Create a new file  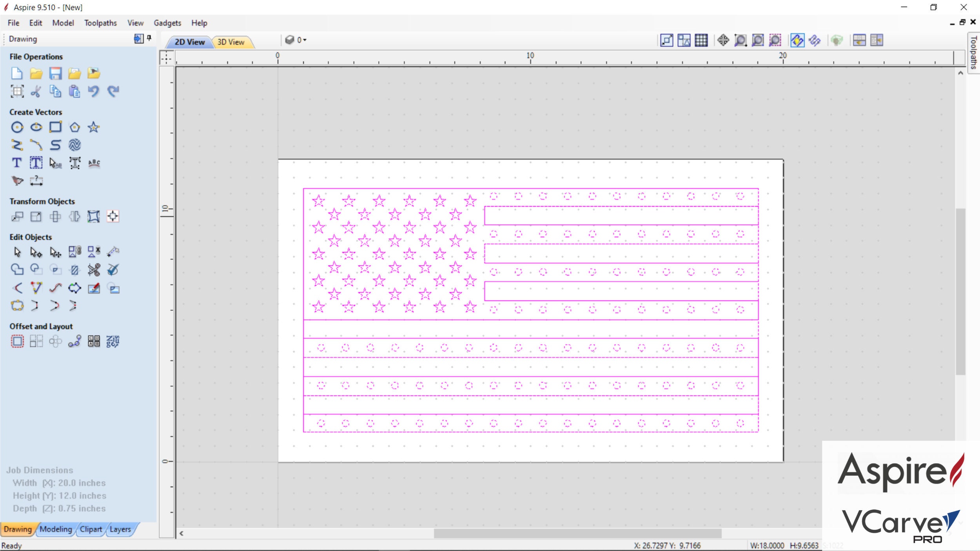point(16,73)
